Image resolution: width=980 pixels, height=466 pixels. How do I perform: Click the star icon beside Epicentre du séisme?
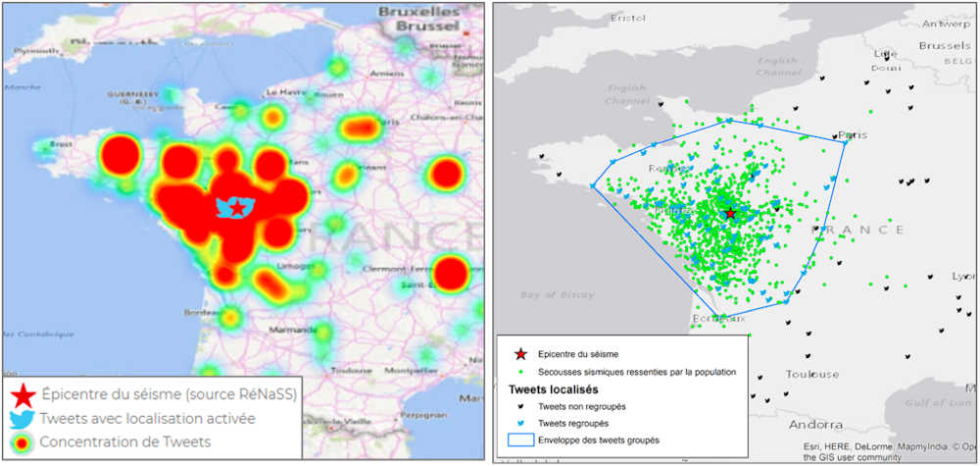click(519, 354)
